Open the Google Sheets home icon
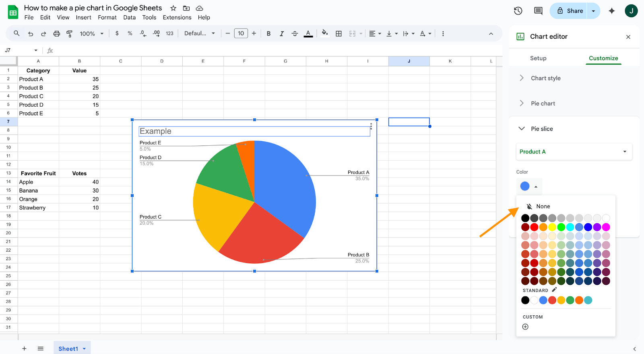Image resolution: width=644 pixels, height=354 pixels. pos(13,12)
